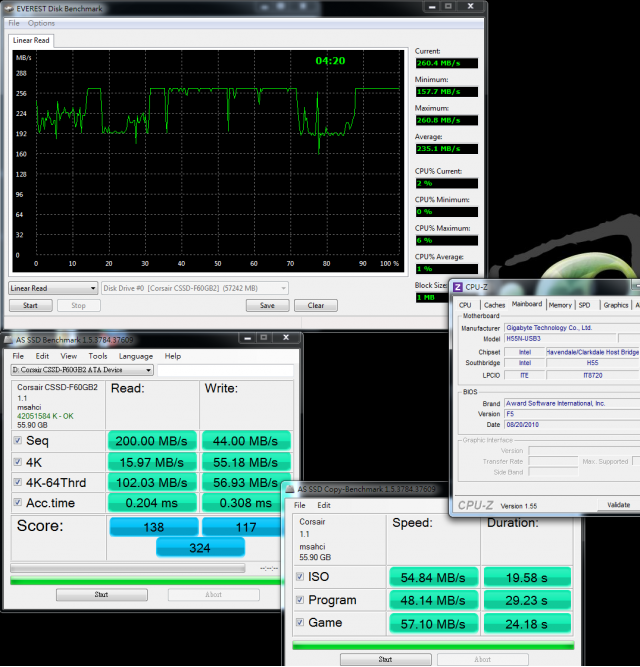Open the Edit menu in AS SSD Benchmark

click(x=42, y=356)
